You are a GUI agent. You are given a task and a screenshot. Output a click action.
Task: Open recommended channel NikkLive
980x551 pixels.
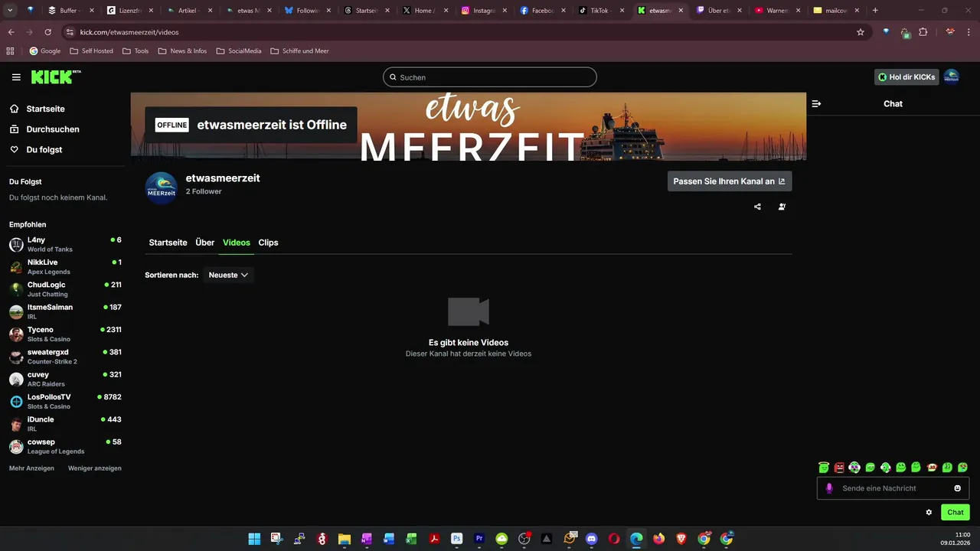[x=65, y=267]
